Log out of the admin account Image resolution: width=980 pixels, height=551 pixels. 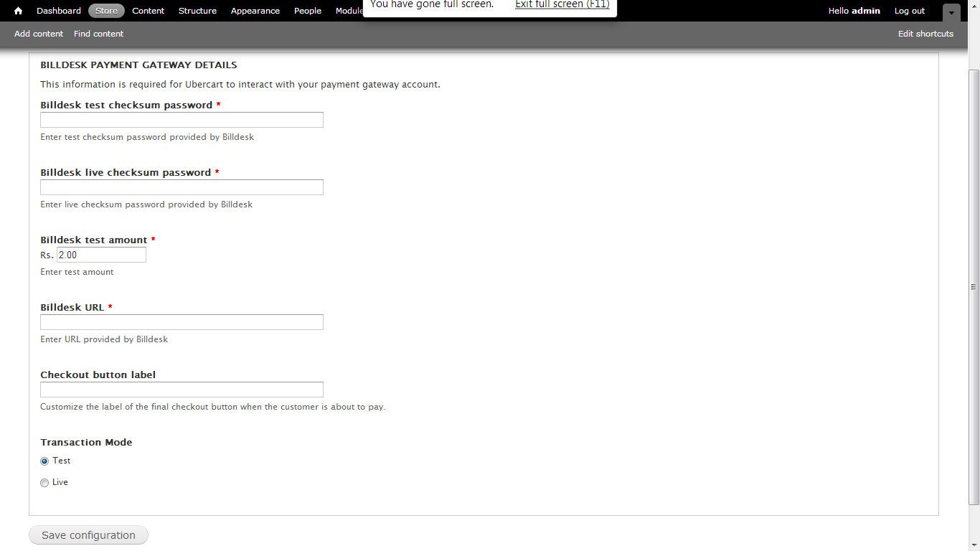(910, 11)
